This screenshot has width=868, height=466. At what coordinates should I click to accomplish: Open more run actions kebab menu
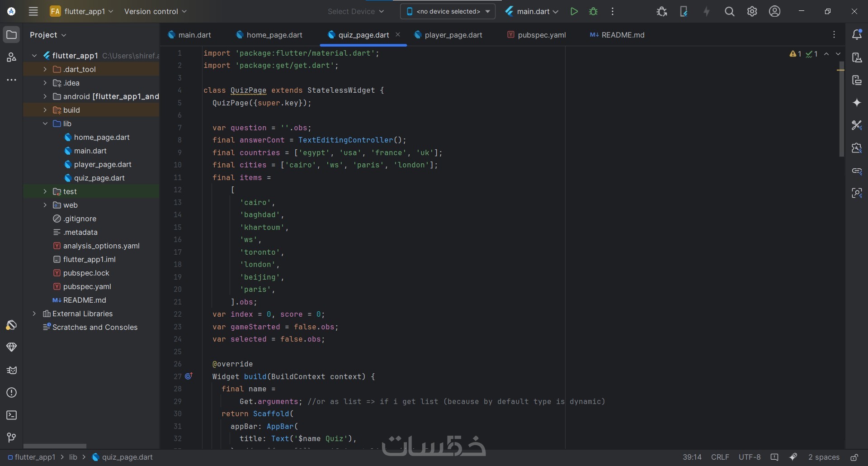click(613, 11)
